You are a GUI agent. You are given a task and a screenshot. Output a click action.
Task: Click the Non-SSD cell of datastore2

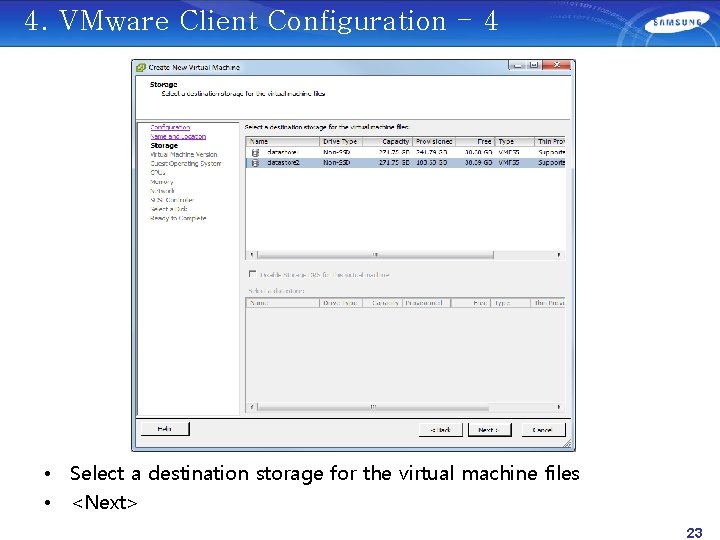(337, 163)
